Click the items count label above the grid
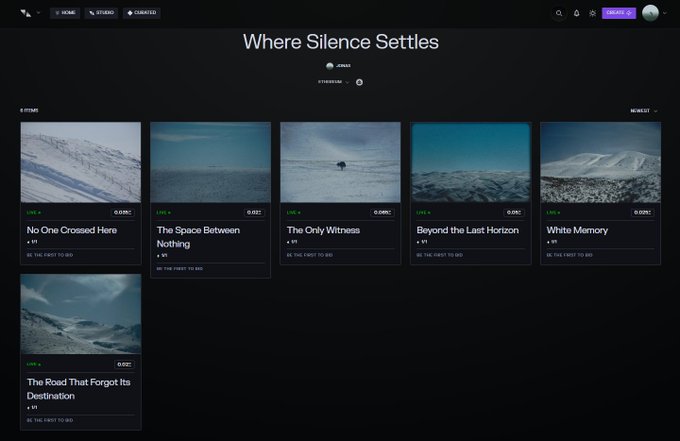The image size is (680, 441). click(x=29, y=111)
